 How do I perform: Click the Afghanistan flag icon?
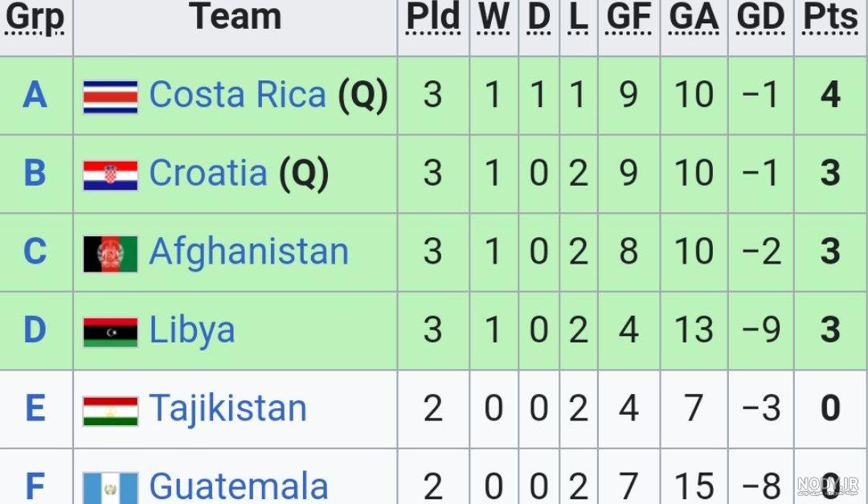(110, 254)
